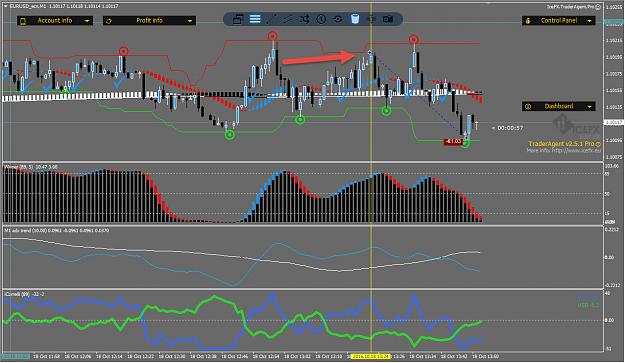Open the highlighted list lines icon
Viewport: 625px width, 363px height.
pyautogui.click(x=255, y=19)
